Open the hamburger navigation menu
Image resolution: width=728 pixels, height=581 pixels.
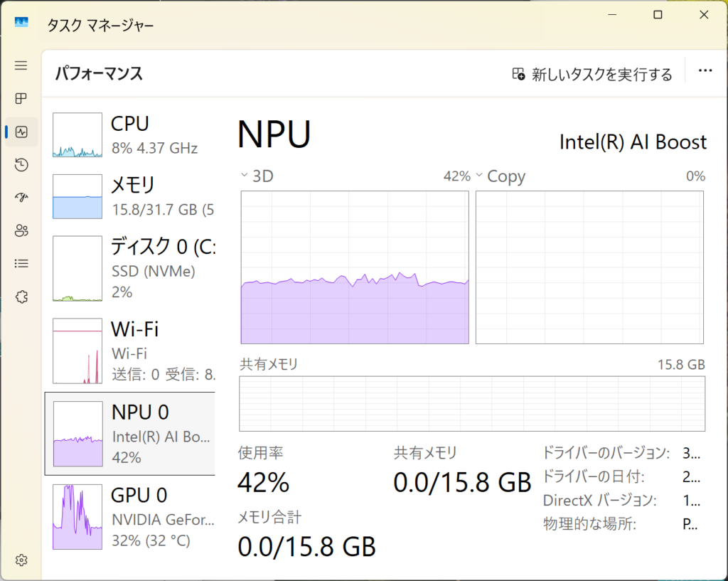click(x=21, y=65)
